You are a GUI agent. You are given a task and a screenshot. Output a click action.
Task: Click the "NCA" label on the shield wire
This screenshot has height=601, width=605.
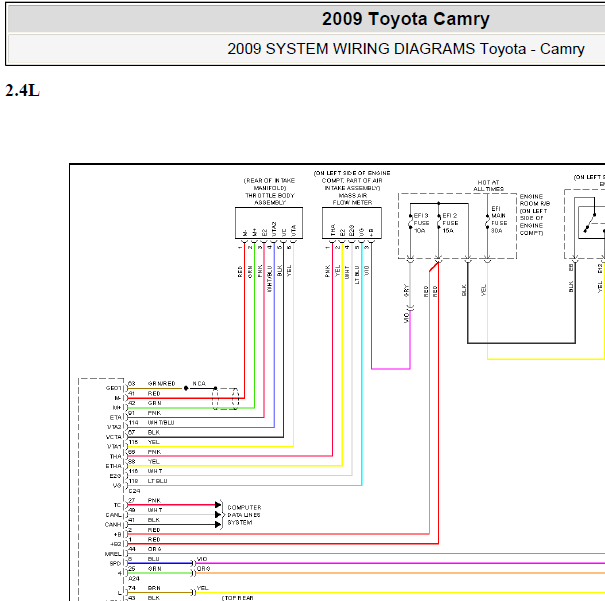tap(199, 383)
